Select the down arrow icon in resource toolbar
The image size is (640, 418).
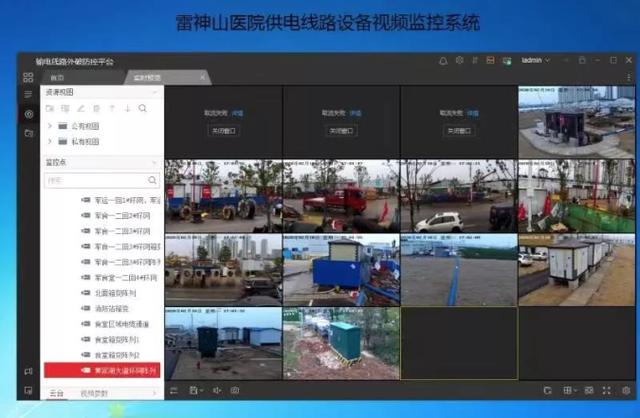click(127, 108)
